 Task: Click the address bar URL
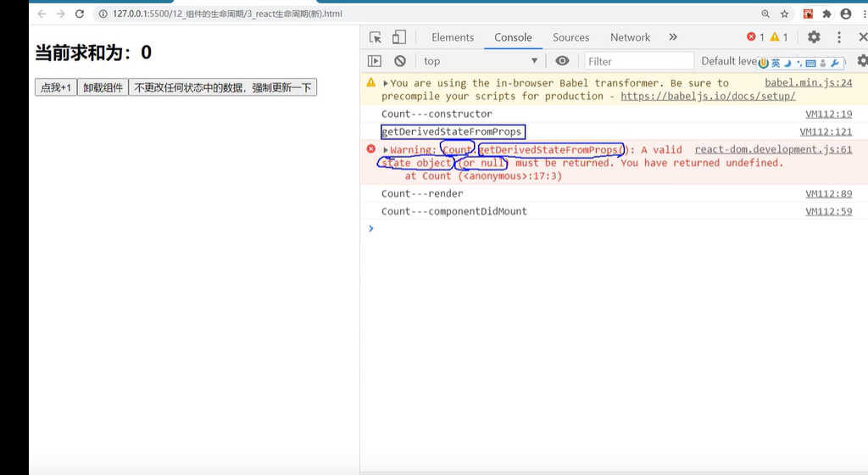[227, 14]
